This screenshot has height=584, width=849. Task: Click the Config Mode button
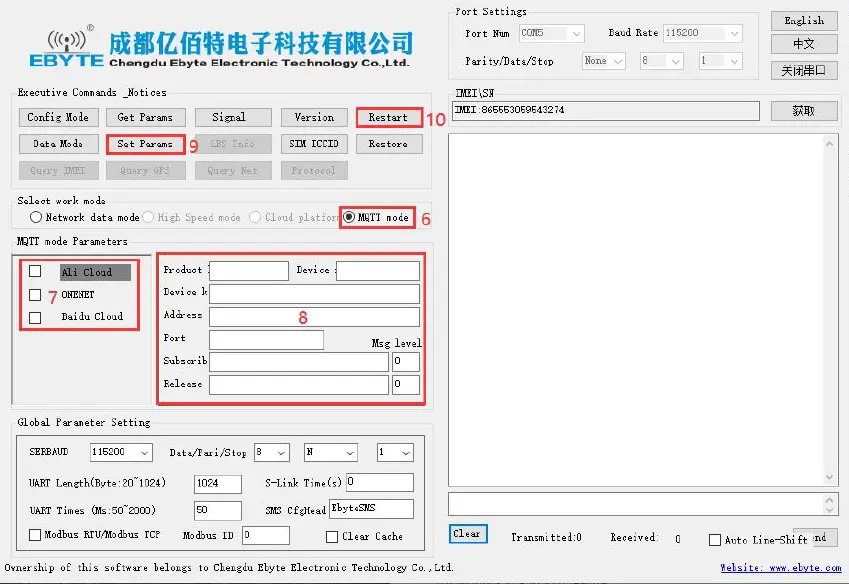click(x=58, y=117)
